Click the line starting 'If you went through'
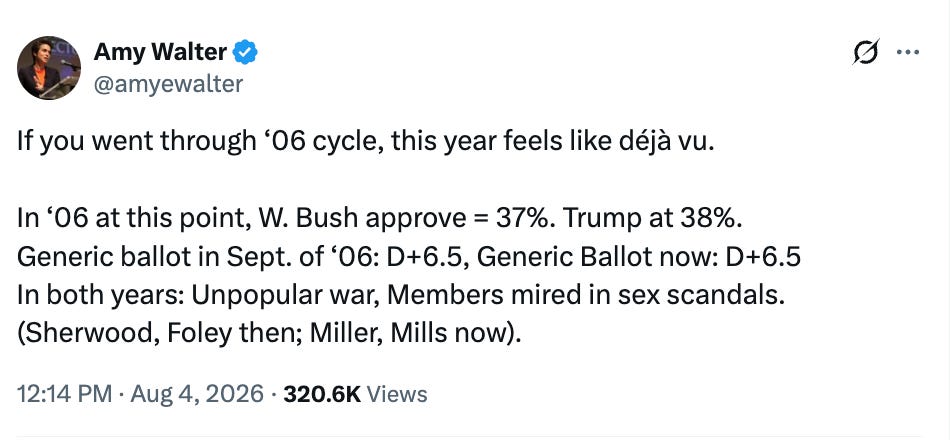Screen dimensions: 950x440 tap(362, 142)
